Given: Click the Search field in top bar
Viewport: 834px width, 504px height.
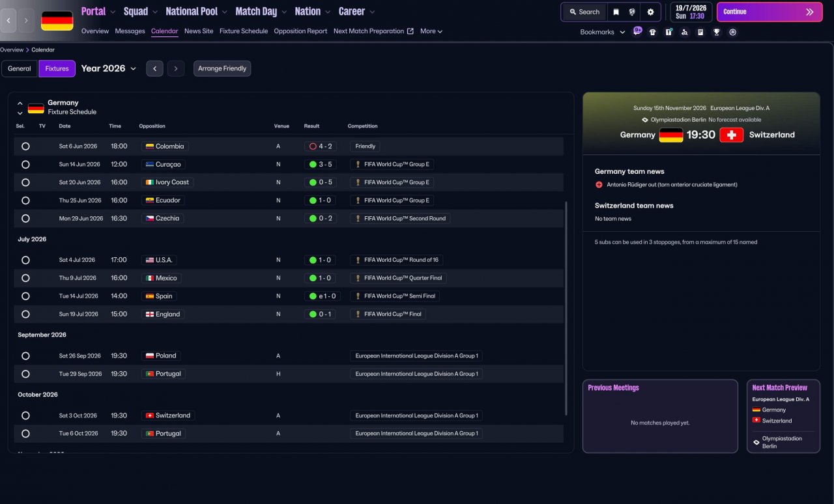Looking at the screenshot, I should 584,12.
